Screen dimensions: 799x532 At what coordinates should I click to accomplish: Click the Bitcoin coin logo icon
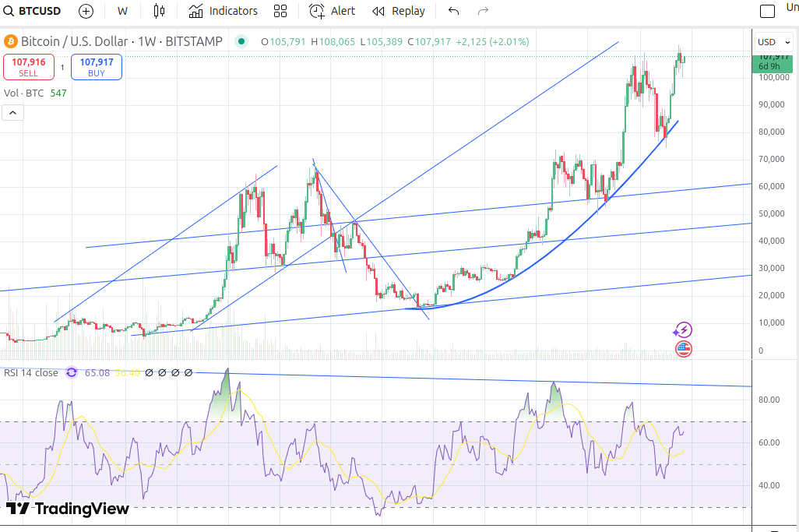[x=11, y=41]
